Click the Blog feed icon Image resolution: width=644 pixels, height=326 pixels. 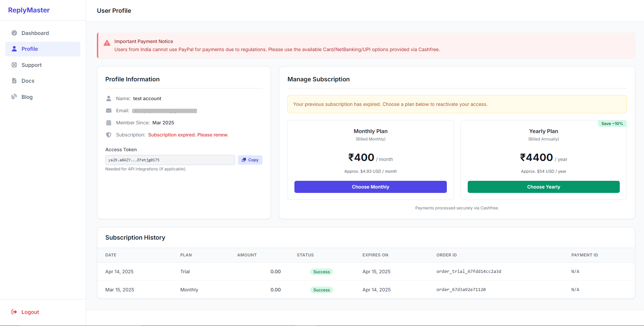point(14,97)
